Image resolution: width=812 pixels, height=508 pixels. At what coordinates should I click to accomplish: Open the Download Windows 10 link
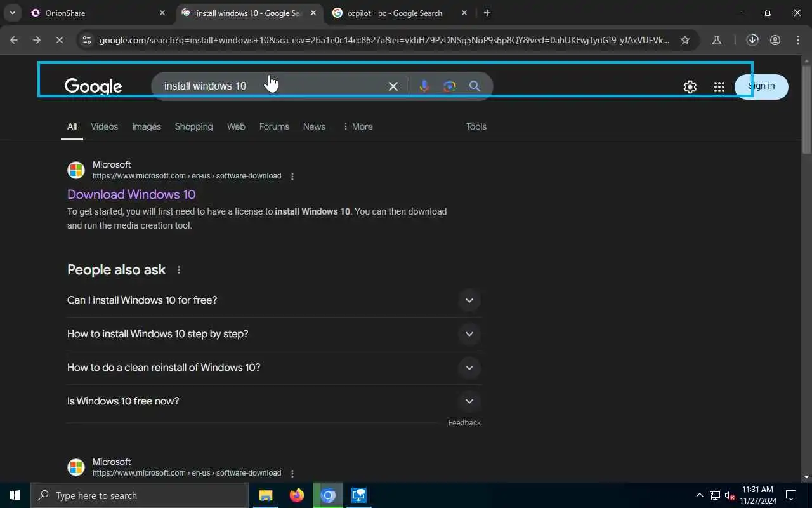click(131, 194)
